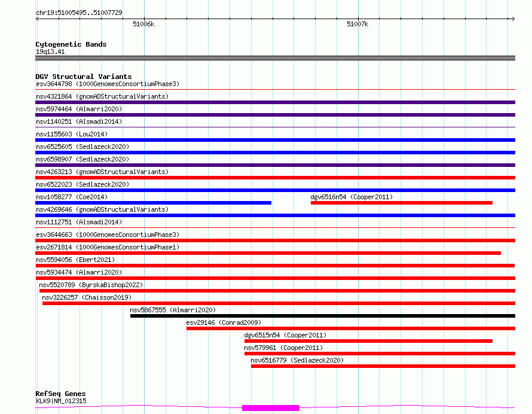Click the chr19:51005495..51007729 coordinate label
Viewport: 532px width, 414px height.
pyautogui.click(x=79, y=13)
